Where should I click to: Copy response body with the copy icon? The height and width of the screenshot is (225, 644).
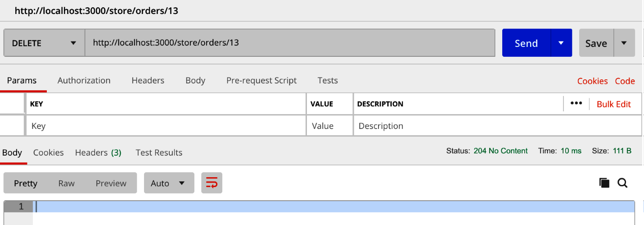pyautogui.click(x=604, y=183)
